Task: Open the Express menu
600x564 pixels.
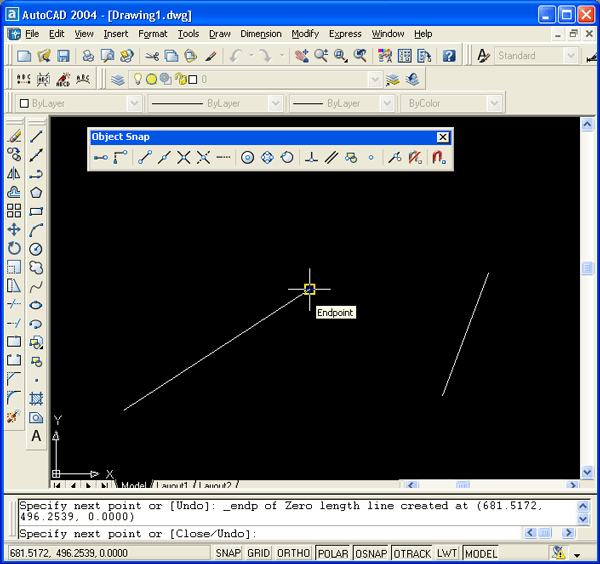Action: (345, 34)
